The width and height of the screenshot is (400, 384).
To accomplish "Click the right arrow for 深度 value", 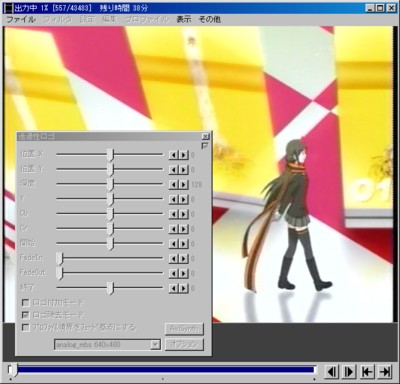I will click(184, 184).
